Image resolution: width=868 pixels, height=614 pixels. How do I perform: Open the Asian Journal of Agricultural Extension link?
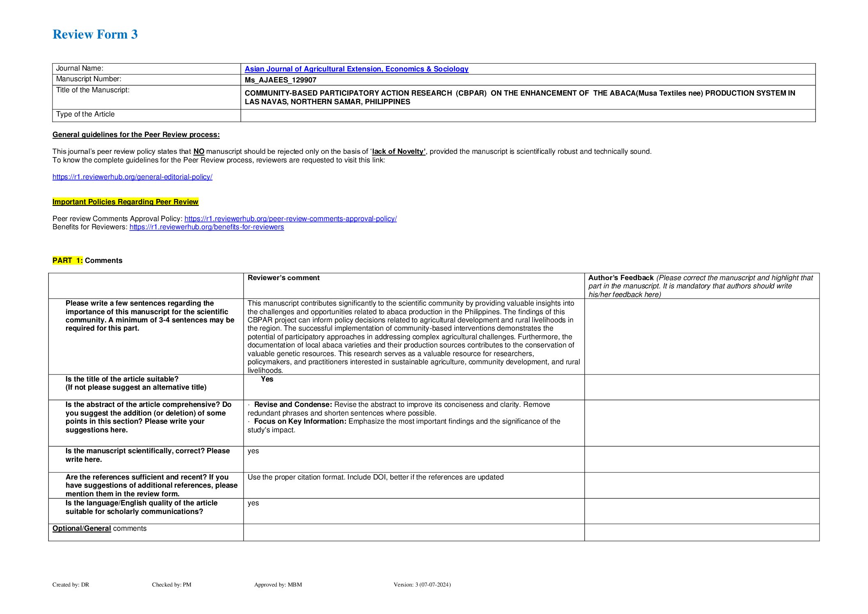pyautogui.click(x=356, y=69)
